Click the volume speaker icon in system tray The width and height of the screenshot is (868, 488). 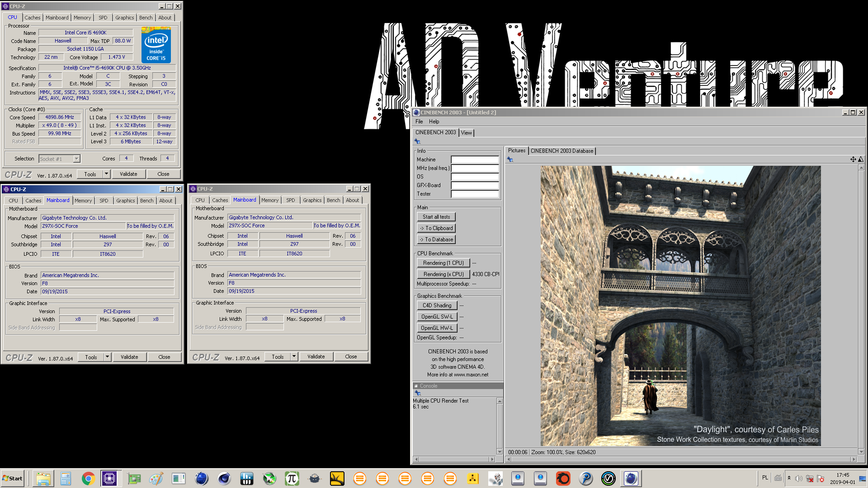[798, 479]
